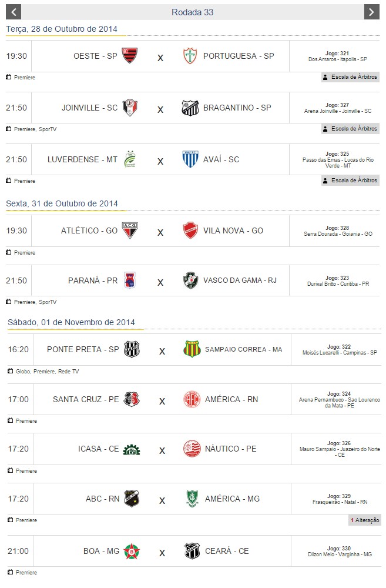Go to the previous rodada with left arrow
The height and width of the screenshot is (588, 386).
coord(14,12)
